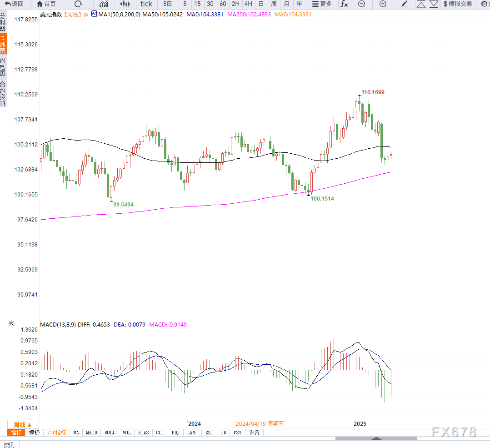Viewport: 490px width, 448px height.
Task: Click the MACD panel sun settings icon
Action: tap(11, 324)
